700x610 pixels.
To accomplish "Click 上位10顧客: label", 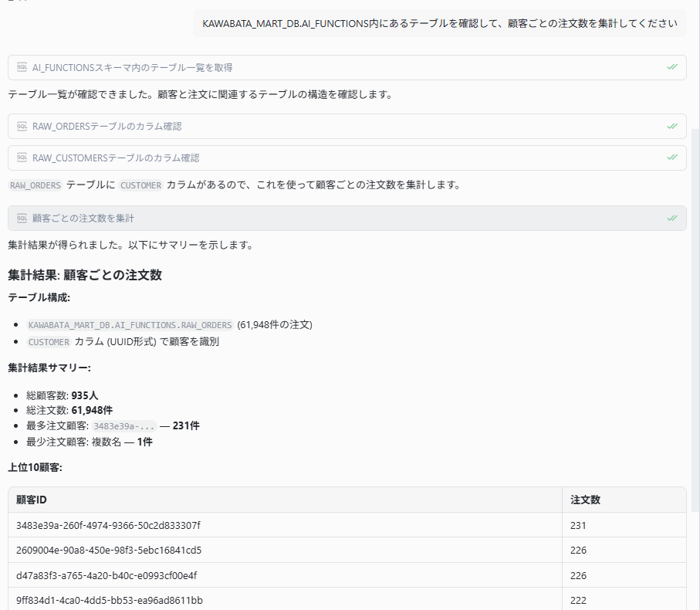I will [36, 468].
